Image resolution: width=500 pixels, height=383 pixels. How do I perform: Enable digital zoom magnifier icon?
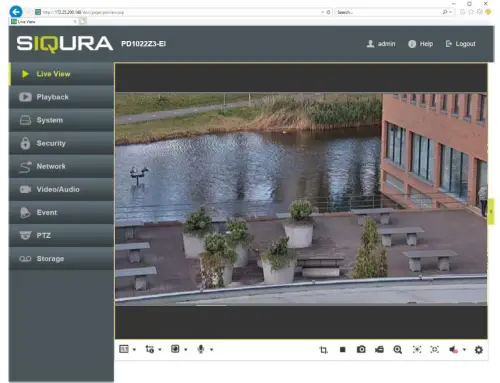click(x=398, y=349)
